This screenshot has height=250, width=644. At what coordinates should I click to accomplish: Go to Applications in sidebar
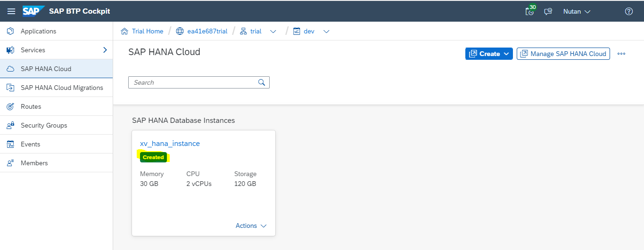[x=57, y=31]
